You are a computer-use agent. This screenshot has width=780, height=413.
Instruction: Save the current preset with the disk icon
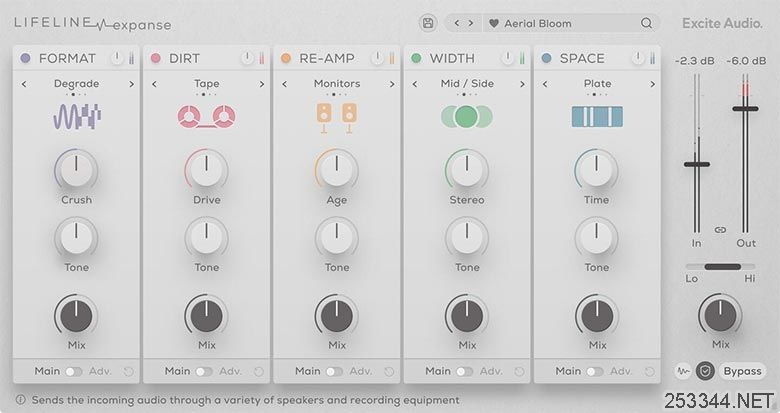tap(428, 23)
